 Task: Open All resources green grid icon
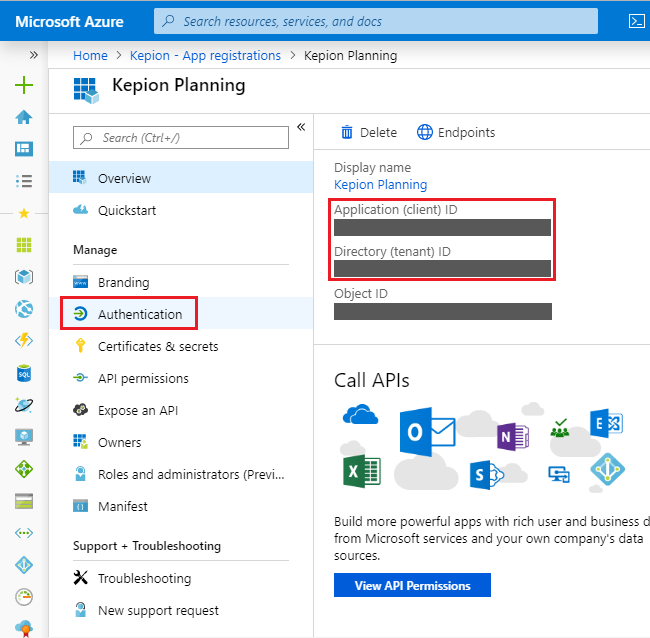pos(24,245)
